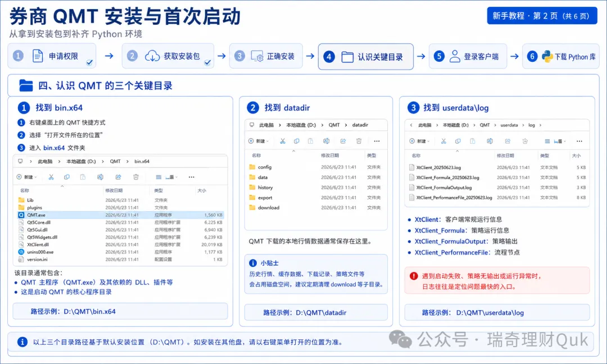Go to step 6 下载 Python 库
Screen dimensions: 607x364
point(561,57)
